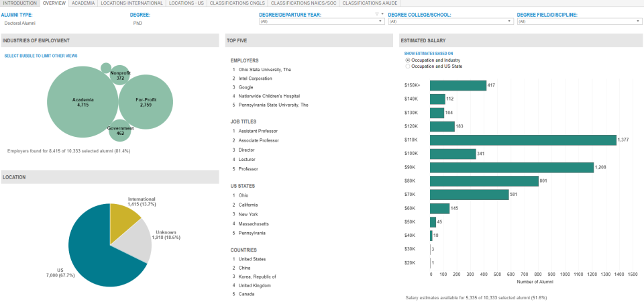Select the small unlabeled bubble above Academia
The image size is (644, 302).
pos(106,68)
